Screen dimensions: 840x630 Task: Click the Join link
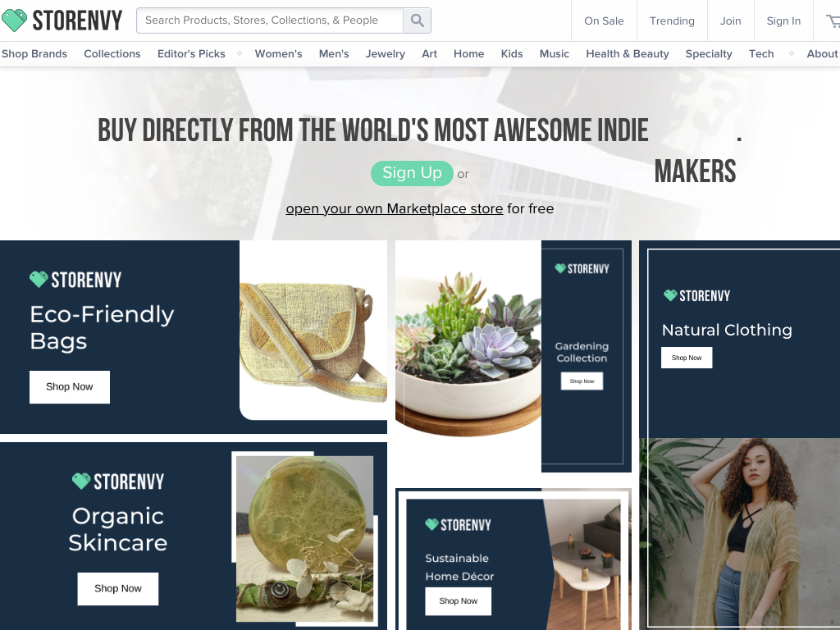pos(730,21)
